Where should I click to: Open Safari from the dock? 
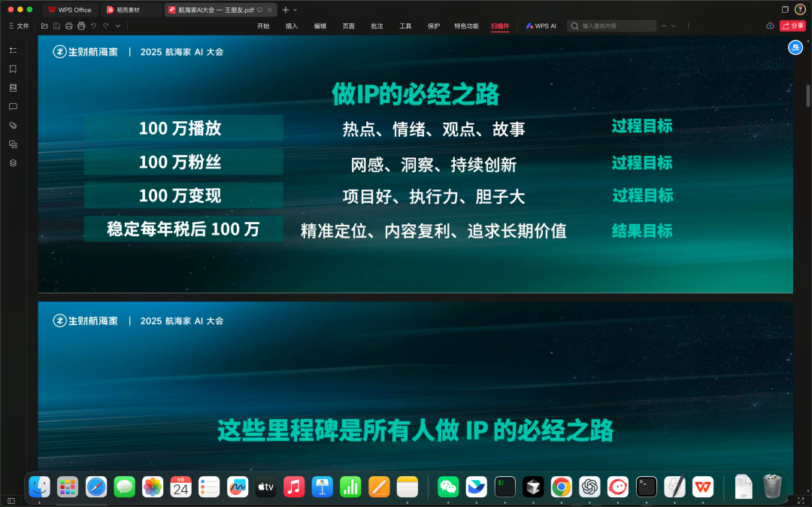click(96, 487)
